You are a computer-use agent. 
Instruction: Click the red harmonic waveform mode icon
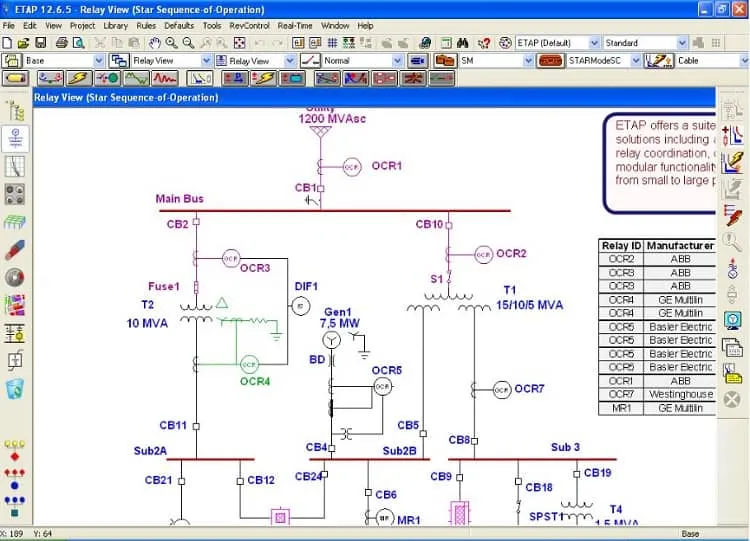click(165, 78)
